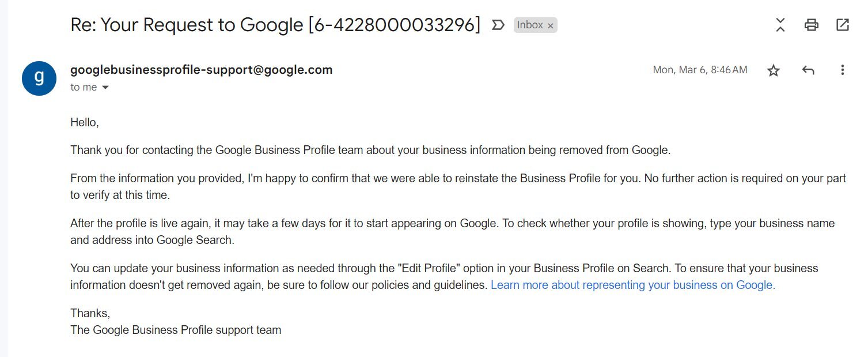Click the signature 'The Google Business Profile support team'

(x=176, y=330)
